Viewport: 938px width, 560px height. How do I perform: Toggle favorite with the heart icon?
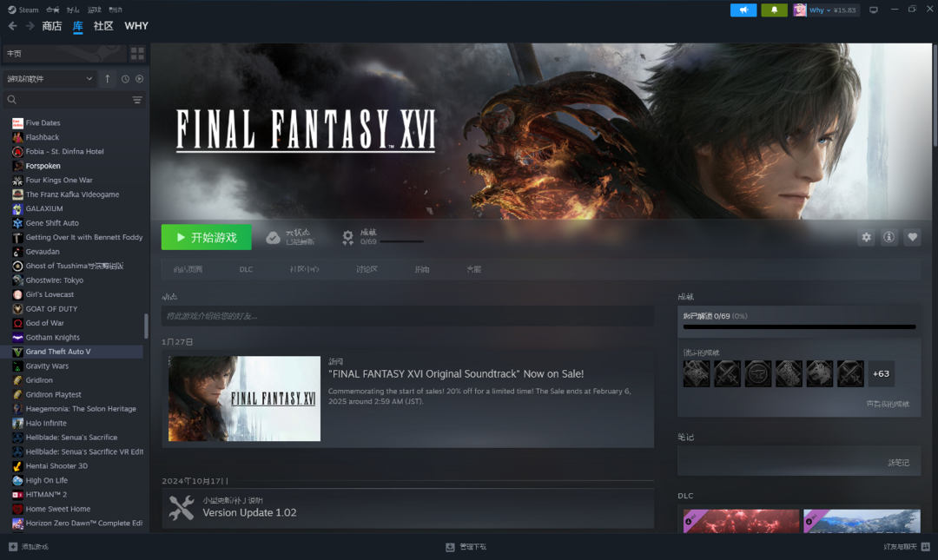pyautogui.click(x=912, y=238)
